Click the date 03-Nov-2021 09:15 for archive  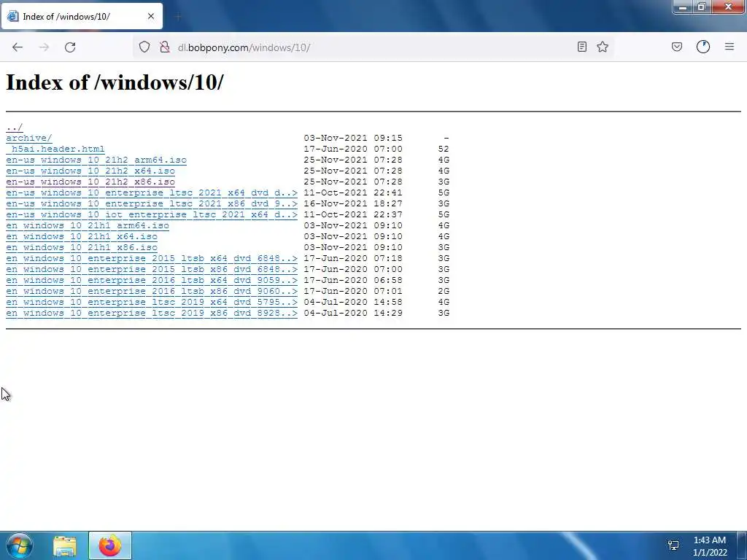click(353, 138)
